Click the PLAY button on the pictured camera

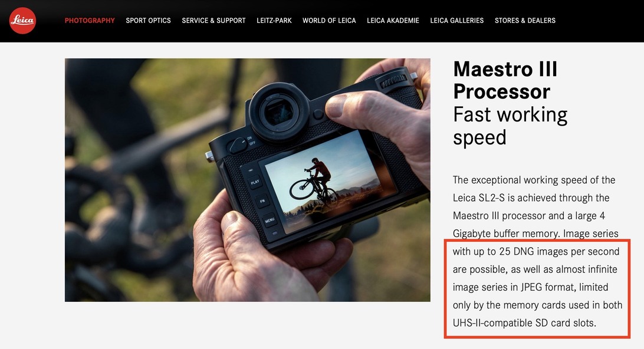[255, 182]
